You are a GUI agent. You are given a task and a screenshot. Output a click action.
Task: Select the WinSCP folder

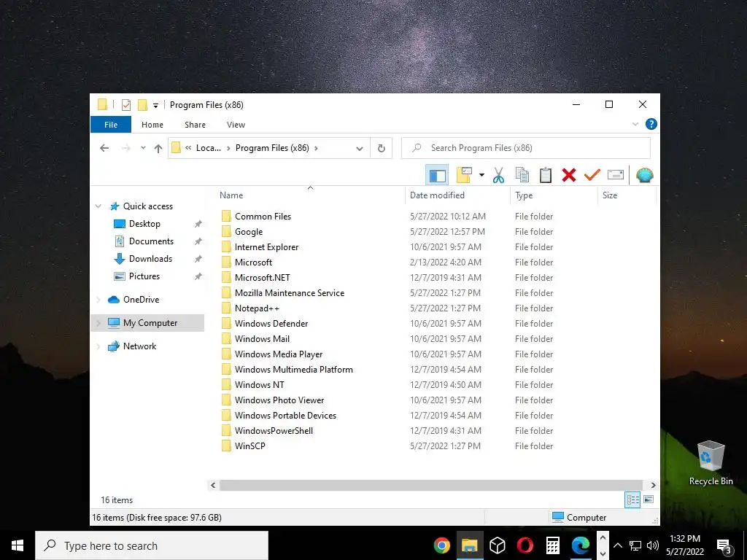[249, 446]
